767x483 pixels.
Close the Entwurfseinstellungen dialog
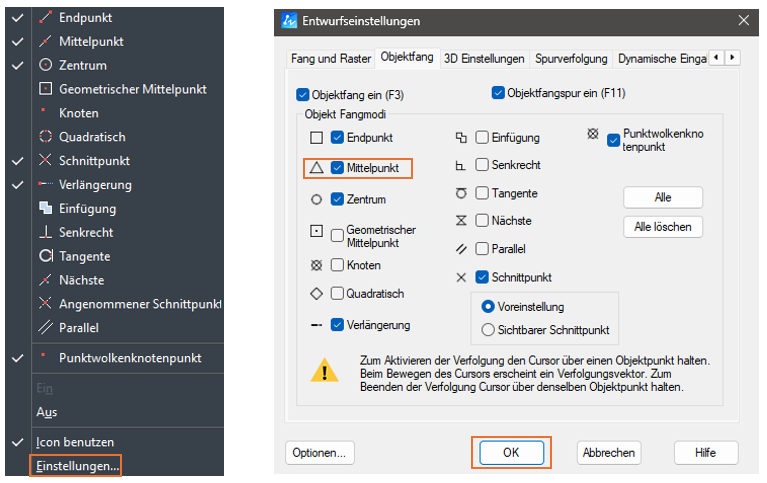[x=743, y=20]
